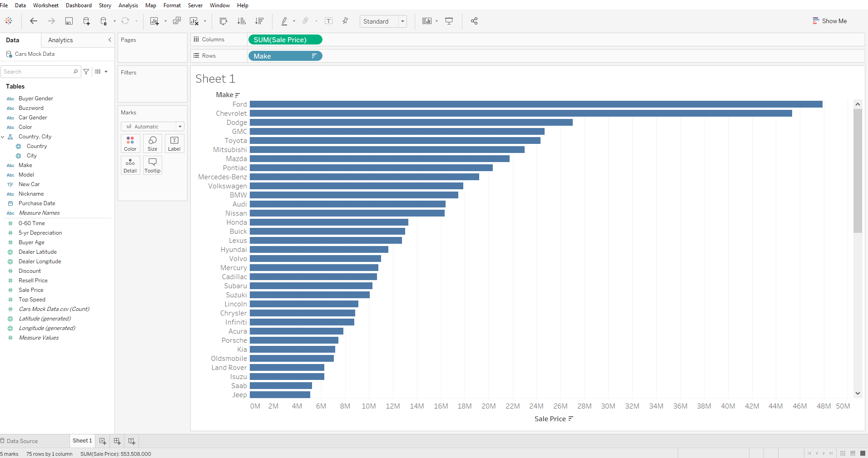Screen dimensions: 868x458
Task: Open the data pane view options dropdown
Action: (x=101, y=72)
